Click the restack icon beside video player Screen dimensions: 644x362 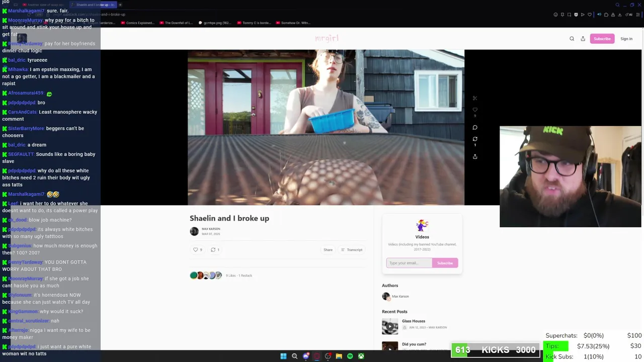pyautogui.click(x=474, y=139)
